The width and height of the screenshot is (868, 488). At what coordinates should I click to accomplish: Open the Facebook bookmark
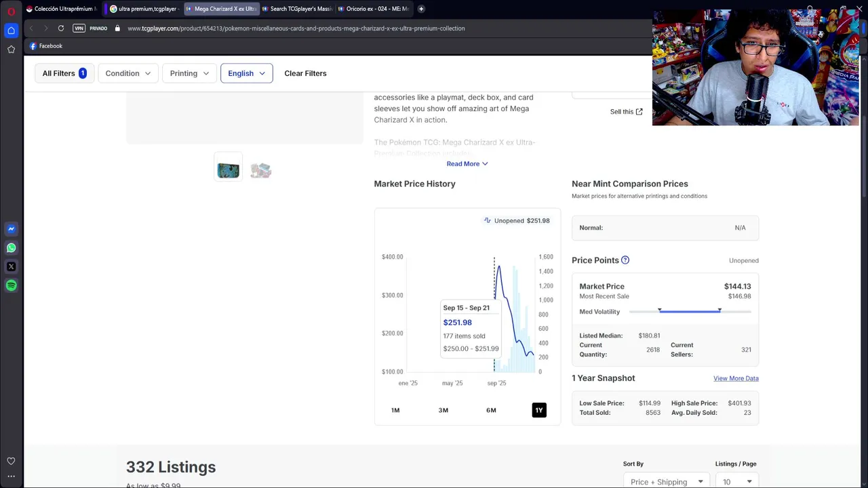click(46, 46)
